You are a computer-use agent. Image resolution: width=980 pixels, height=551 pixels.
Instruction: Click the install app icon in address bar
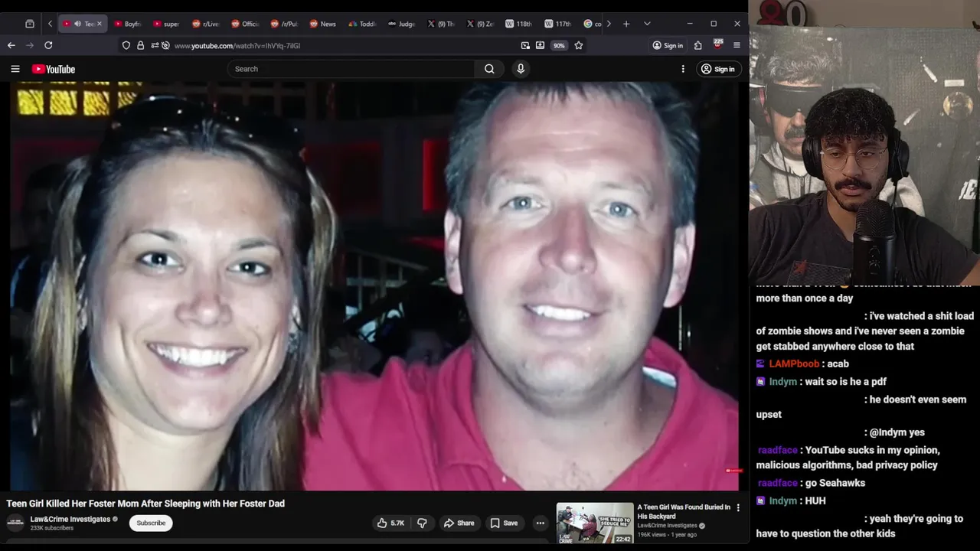click(540, 45)
